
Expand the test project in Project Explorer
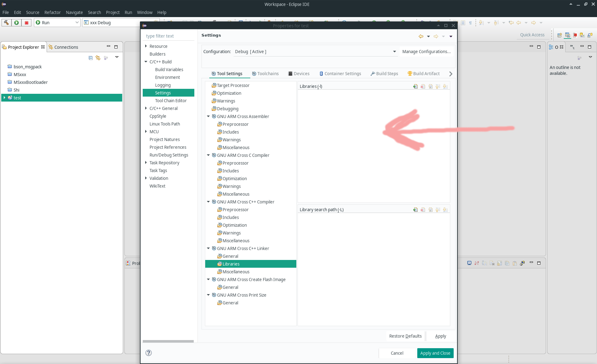(4, 98)
